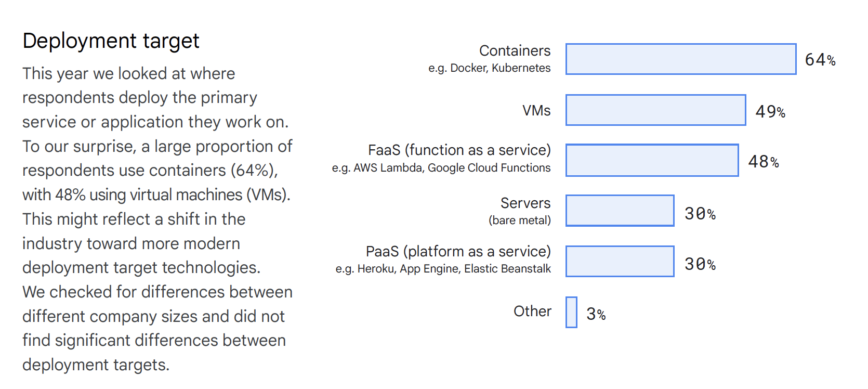
Task: Click the 64% value label
Action: (x=820, y=60)
